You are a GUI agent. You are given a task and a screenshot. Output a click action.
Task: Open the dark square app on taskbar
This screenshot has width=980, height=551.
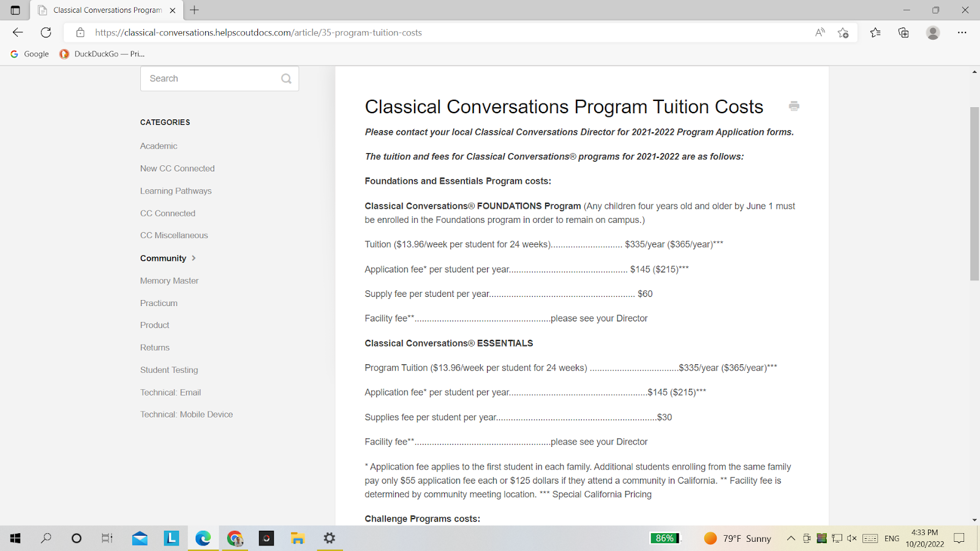[266, 538]
